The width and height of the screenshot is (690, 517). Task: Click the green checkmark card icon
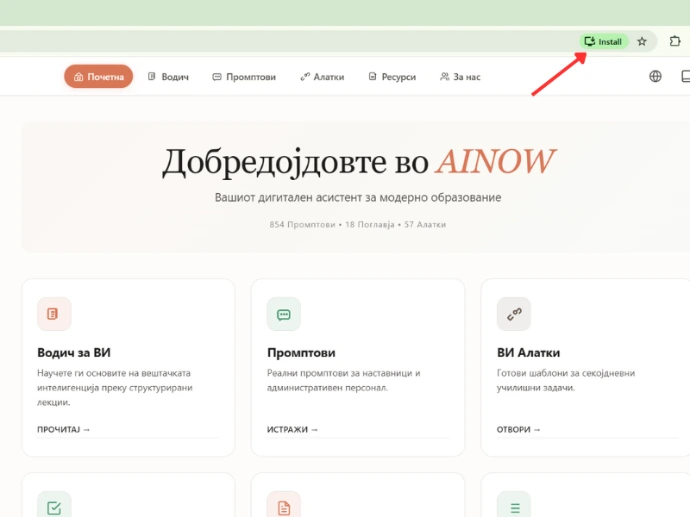(x=54, y=506)
